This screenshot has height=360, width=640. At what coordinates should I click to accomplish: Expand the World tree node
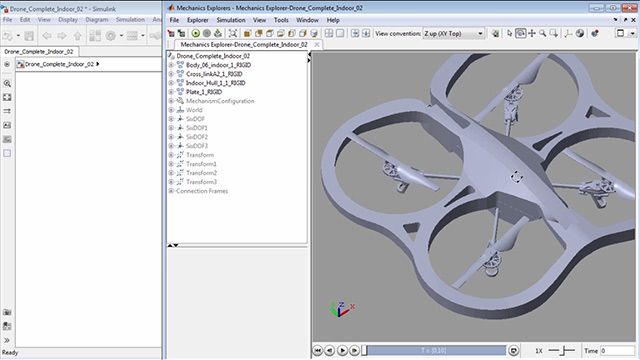pos(171,110)
